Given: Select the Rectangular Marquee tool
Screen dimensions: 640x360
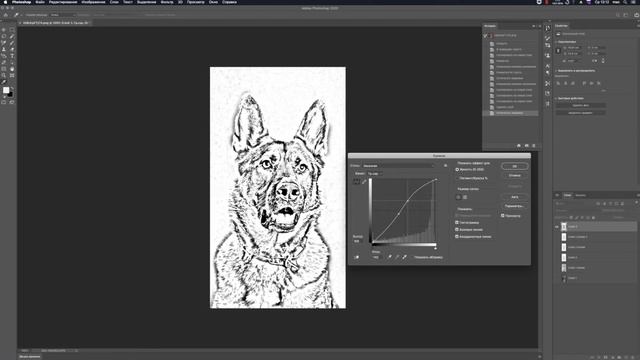Looking at the screenshot, I should point(12,29).
